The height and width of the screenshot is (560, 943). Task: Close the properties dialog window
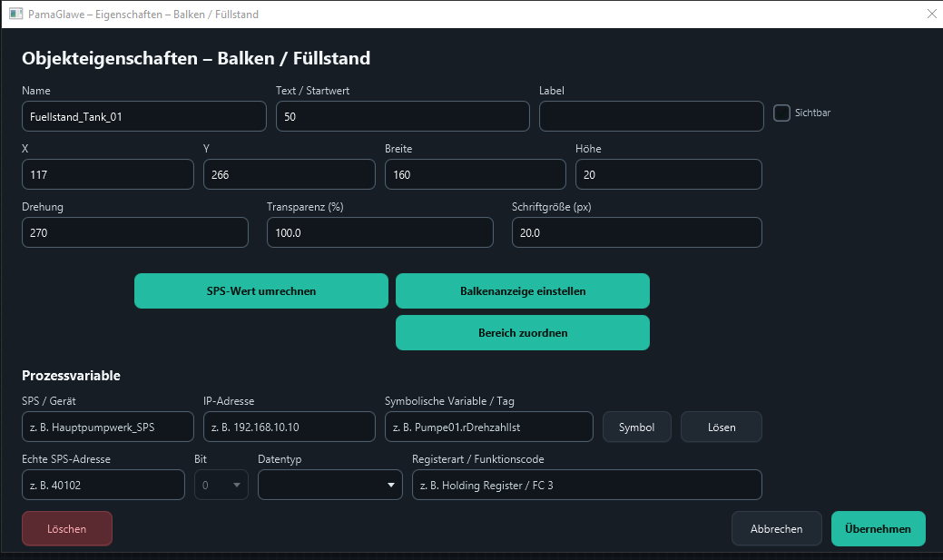click(x=931, y=14)
